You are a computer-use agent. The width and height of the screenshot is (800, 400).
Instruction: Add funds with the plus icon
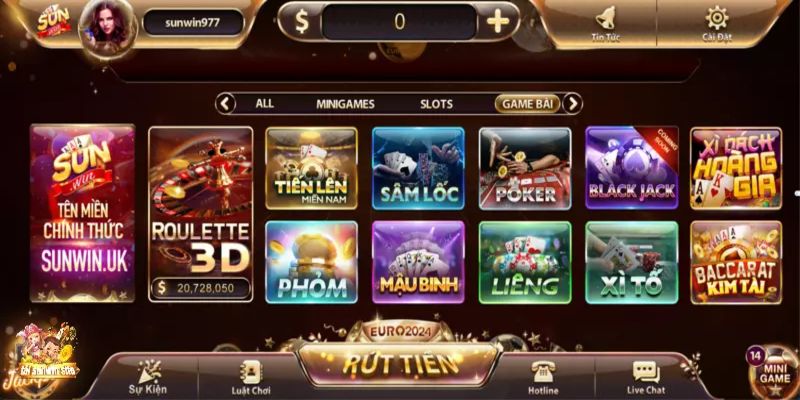point(497,22)
